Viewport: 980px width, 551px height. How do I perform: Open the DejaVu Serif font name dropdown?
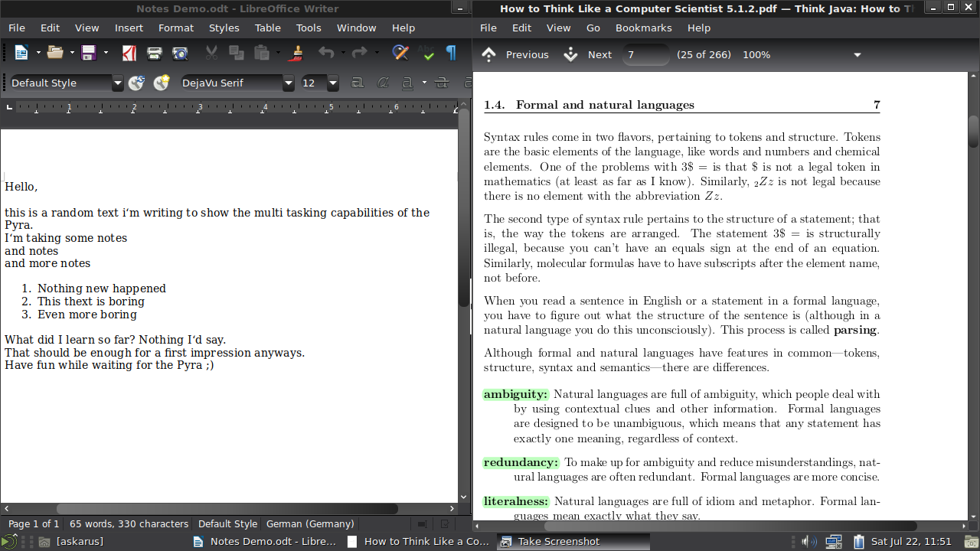pos(288,83)
